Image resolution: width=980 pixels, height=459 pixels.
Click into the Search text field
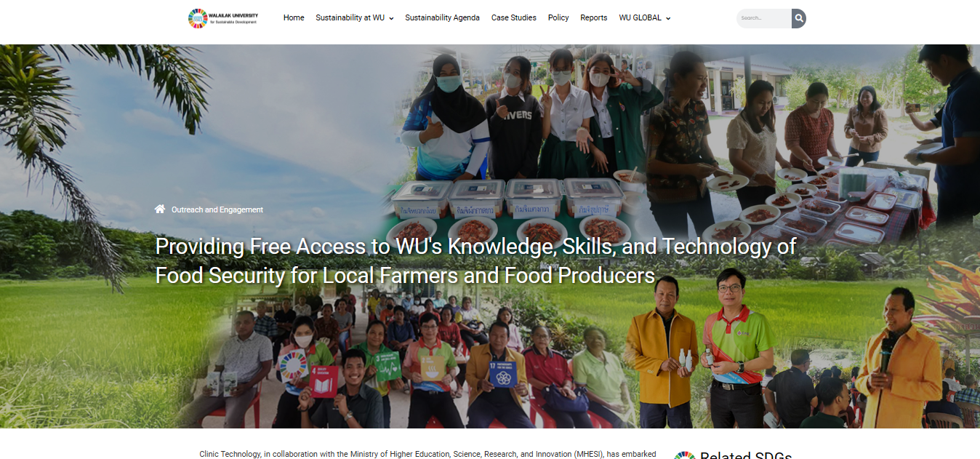tap(764, 18)
